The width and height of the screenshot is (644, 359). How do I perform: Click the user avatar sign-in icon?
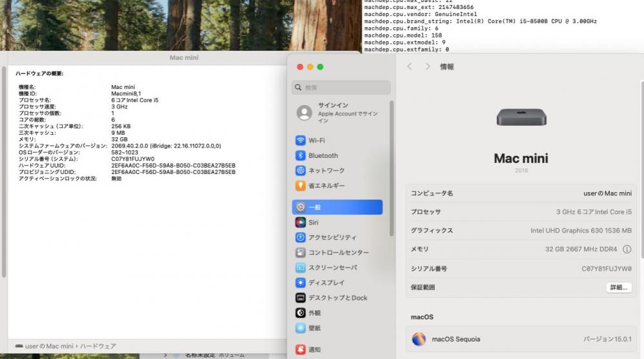(305, 113)
